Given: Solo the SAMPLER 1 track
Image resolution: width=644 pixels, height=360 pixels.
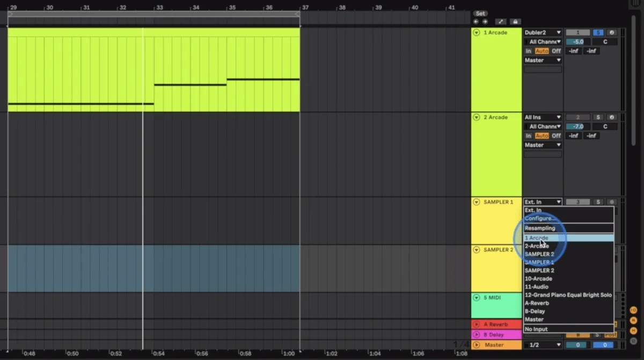Looking at the screenshot, I should (598, 202).
